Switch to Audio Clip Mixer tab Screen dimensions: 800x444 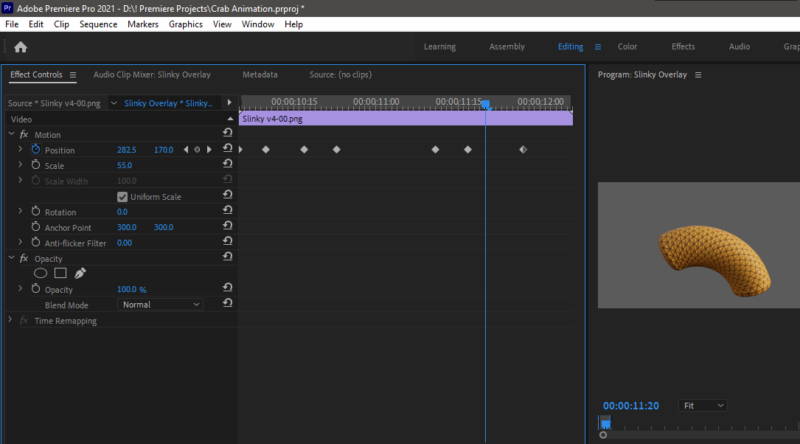(152, 75)
